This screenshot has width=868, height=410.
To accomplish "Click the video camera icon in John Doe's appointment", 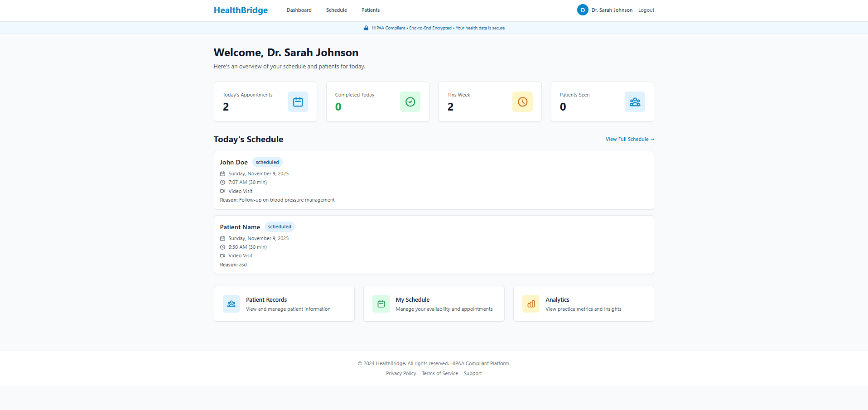I will coord(222,191).
